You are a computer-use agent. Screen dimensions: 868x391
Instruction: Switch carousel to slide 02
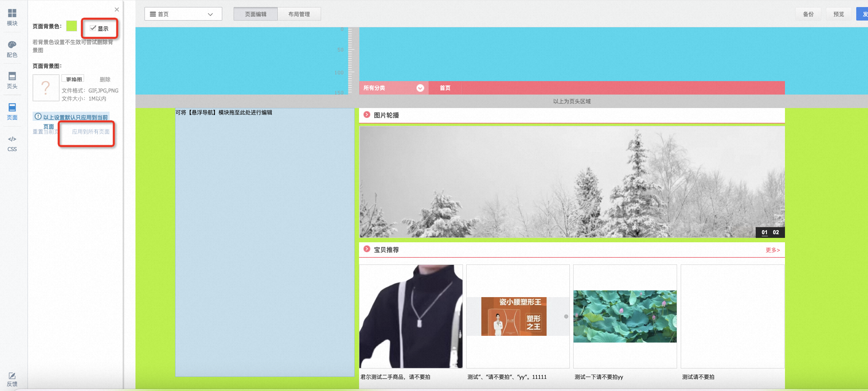[776, 232]
